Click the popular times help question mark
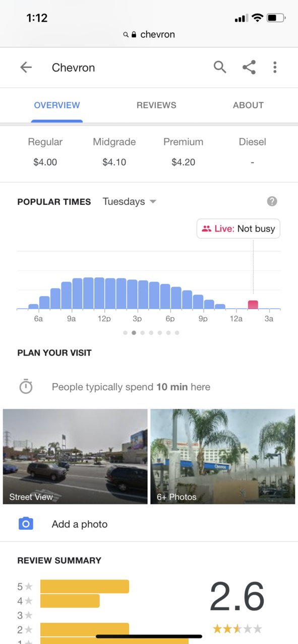 tap(272, 201)
